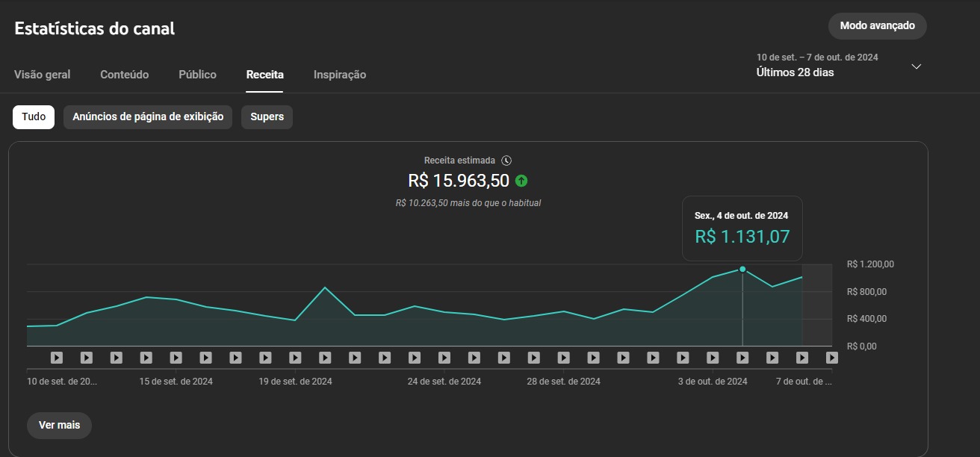Select the video marker above 24 de set. de 2024
Screen dimensions: 980x457
coord(444,358)
